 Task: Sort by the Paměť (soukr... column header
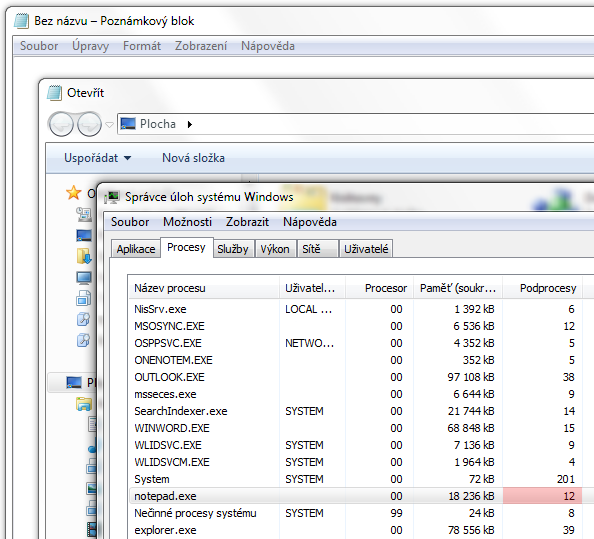(x=458, y=288)
